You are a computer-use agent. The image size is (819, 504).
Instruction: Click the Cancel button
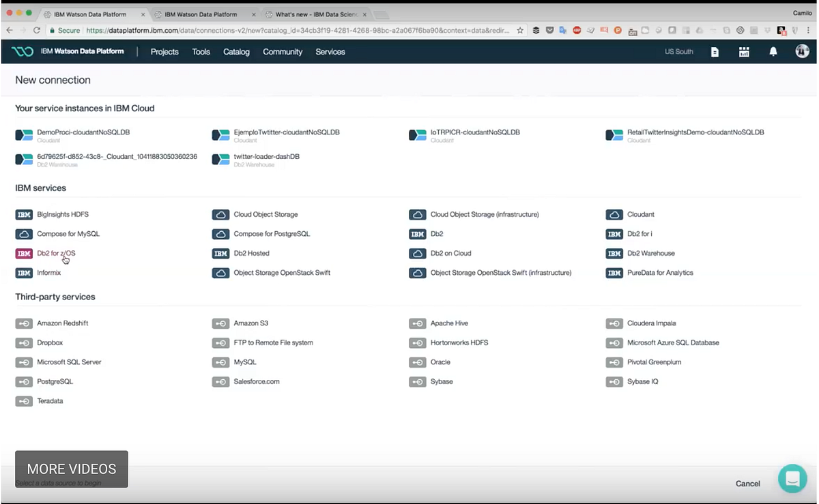point(747,483)
